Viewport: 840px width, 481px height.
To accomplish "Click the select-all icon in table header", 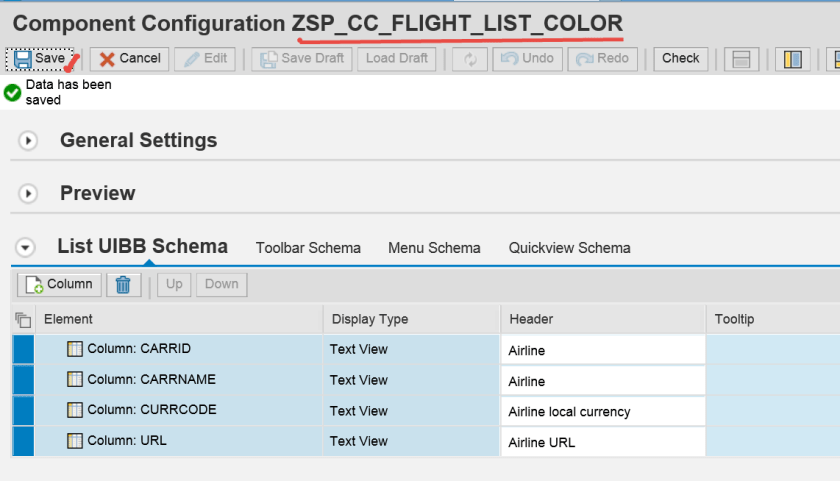I will click(24, 320).
